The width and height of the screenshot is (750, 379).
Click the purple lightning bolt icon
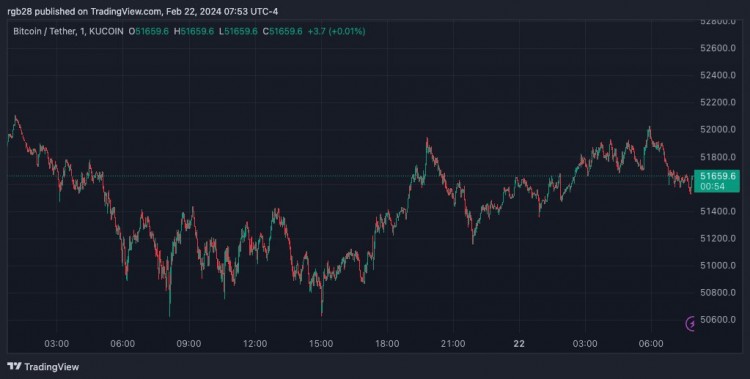pos(690,324)
